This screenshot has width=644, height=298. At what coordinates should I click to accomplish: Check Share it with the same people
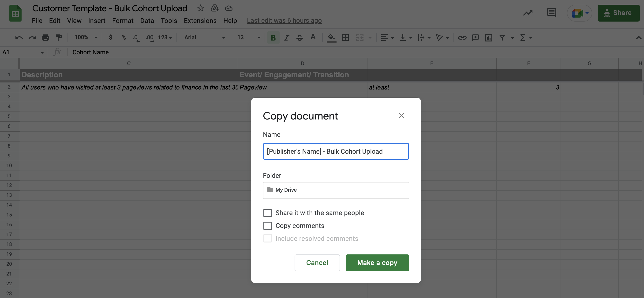pos(267,213)
